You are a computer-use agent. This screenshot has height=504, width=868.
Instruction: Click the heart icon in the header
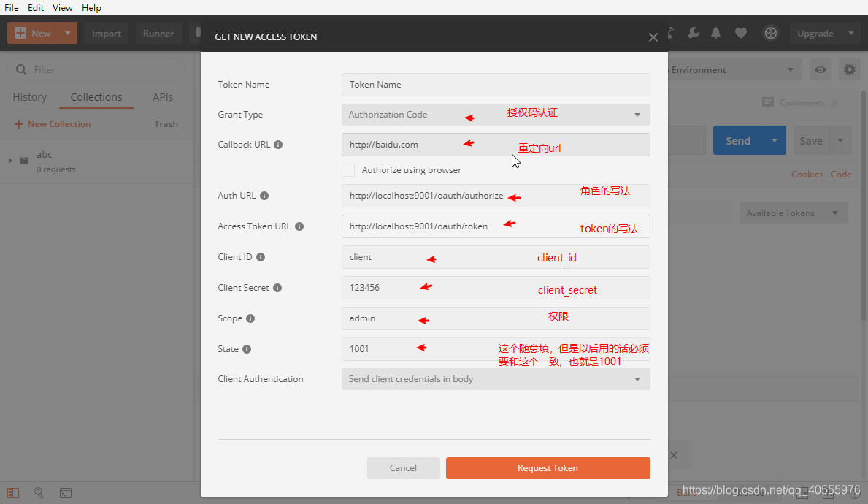(x=740, y=33)
